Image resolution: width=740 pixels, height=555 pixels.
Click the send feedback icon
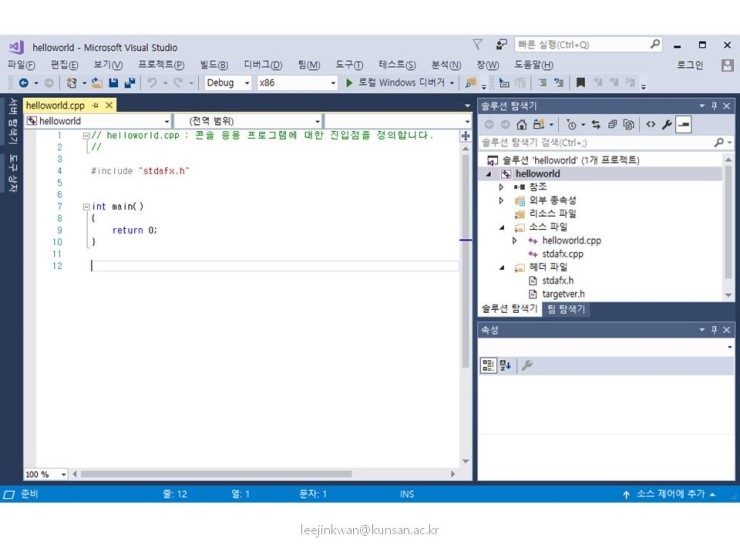(501, 45)
